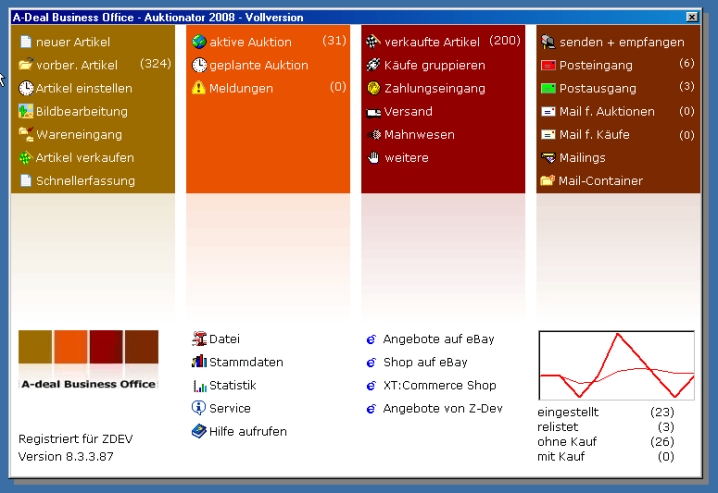This screenshot has width=718, height=493.
Task: Click the neuer Artikel document icon
Action: pyautogui.click(x=26, y=42)
